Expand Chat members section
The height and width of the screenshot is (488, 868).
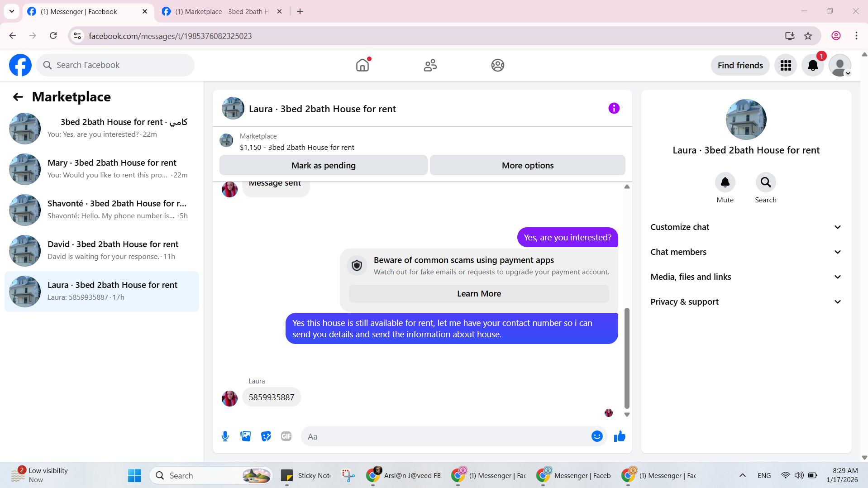746,252
